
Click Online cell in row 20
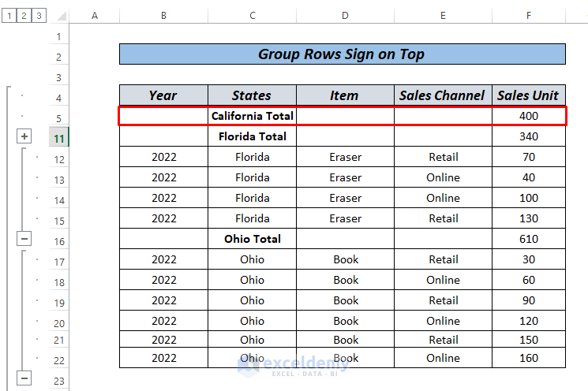pyautogui.click(x=443, y=321)
